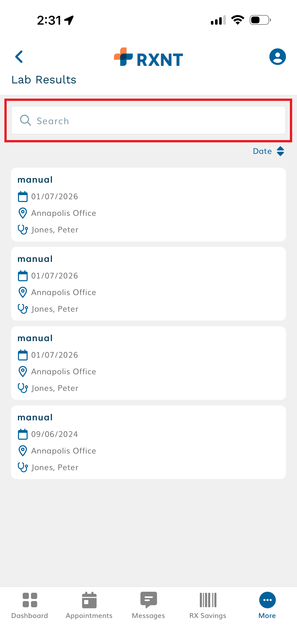The width and height of the screenshot is (297, 644).
Task: Switch to the Messages tab label
Action: 148,615
